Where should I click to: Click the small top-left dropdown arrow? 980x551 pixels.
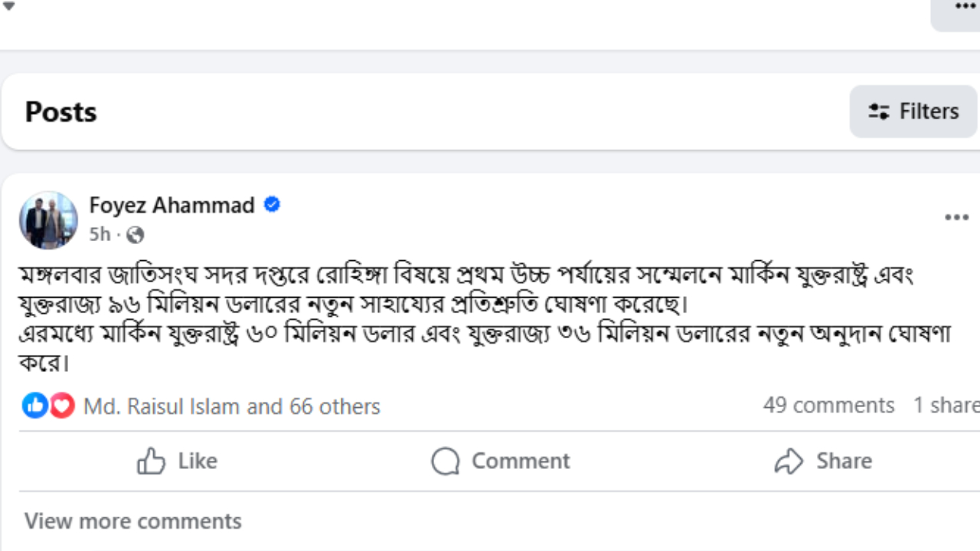click(9, 7)
